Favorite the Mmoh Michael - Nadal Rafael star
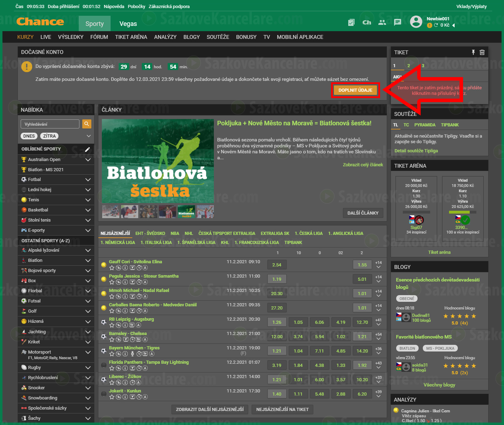This screenshot has width=504, height=425. pos(112,297)
